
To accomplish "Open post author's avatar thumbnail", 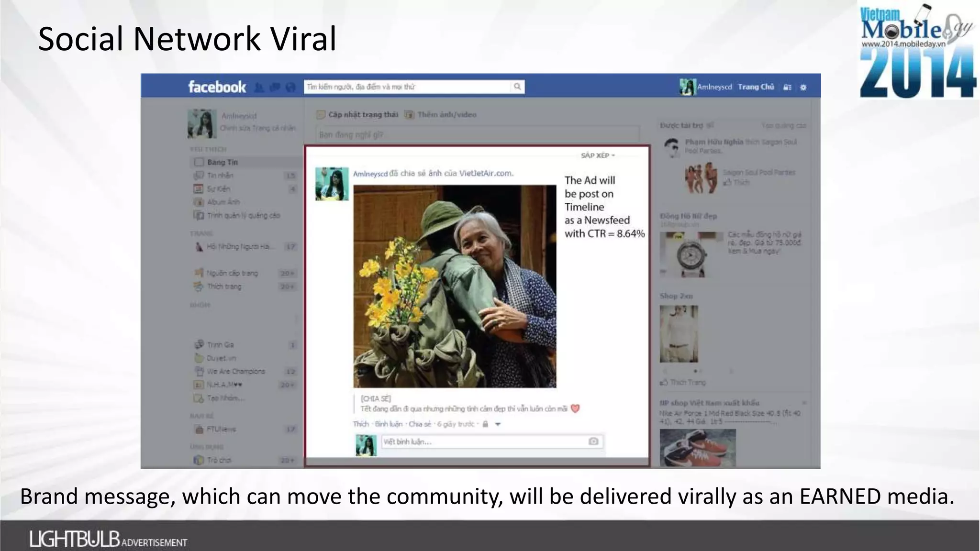I will [332, 184].
